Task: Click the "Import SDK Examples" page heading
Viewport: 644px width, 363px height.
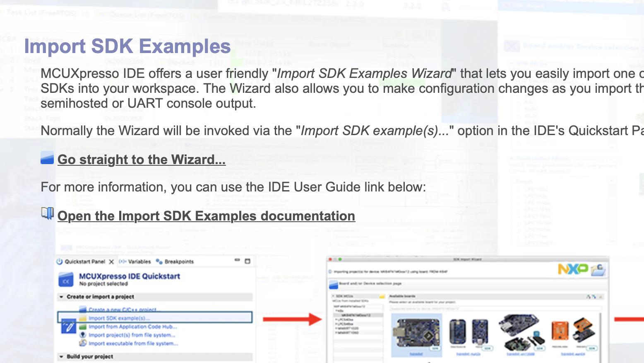Action: pos(127,46)
